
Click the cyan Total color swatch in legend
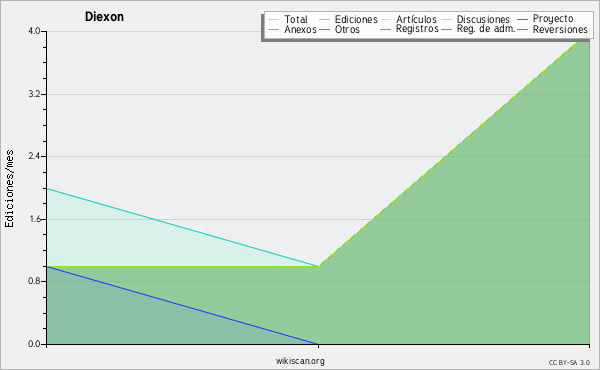pos(273,20)
